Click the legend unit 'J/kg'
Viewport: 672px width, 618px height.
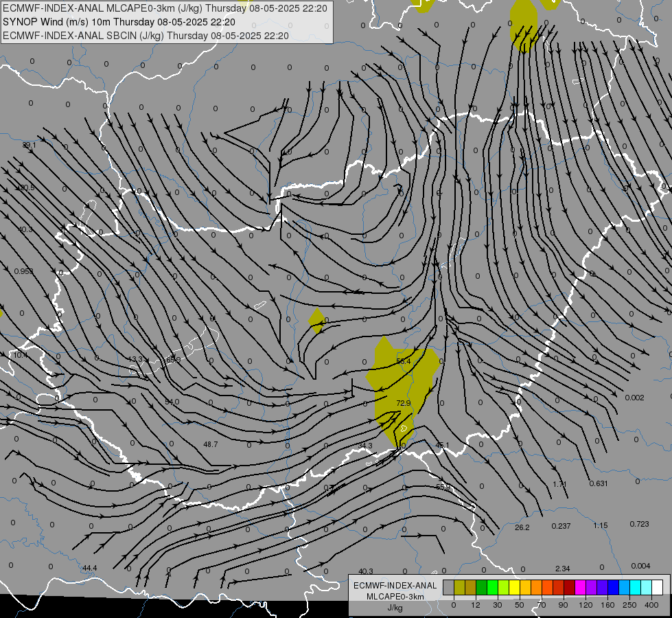(x=395, y=608)
